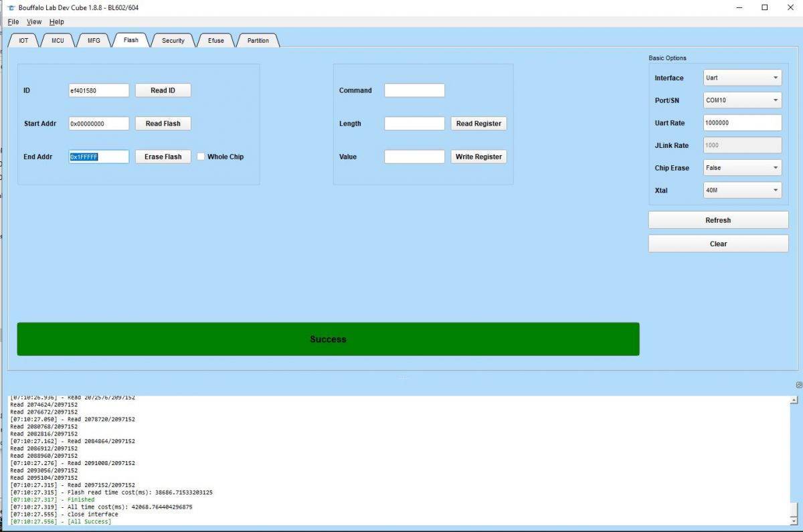Open the Interface dropdown showing Uart
The width and height of the screenshot is (803, 532).
click(743, 78)
